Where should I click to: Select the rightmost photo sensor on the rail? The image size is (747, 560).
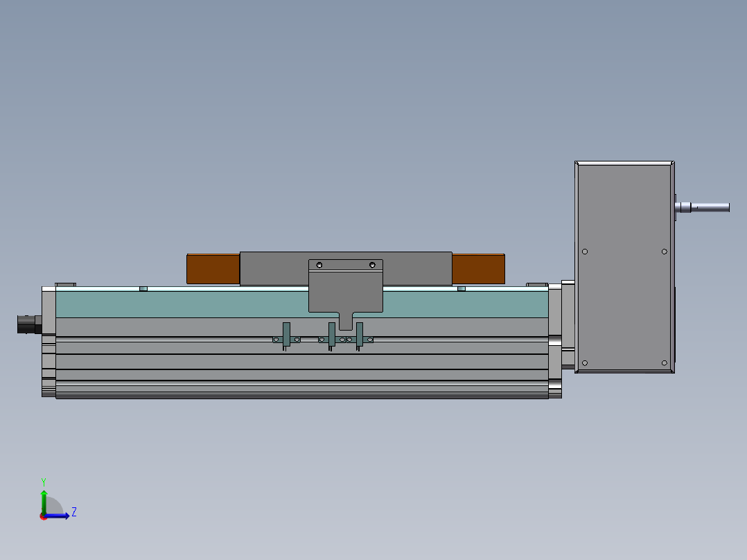tap(359, 336)
